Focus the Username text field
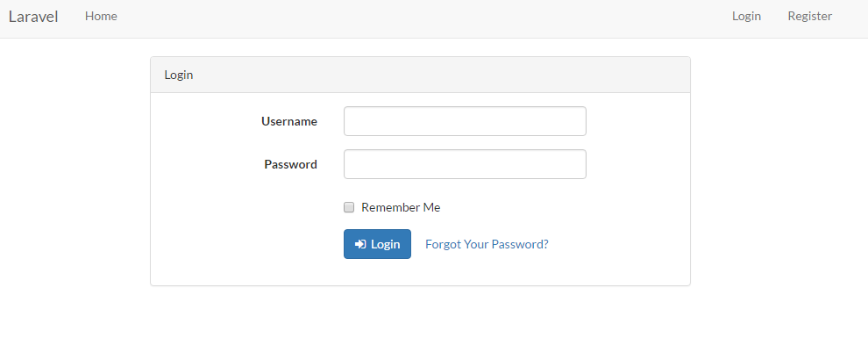The height and width of the screenshot is (345, 868). tap(465, 121)
